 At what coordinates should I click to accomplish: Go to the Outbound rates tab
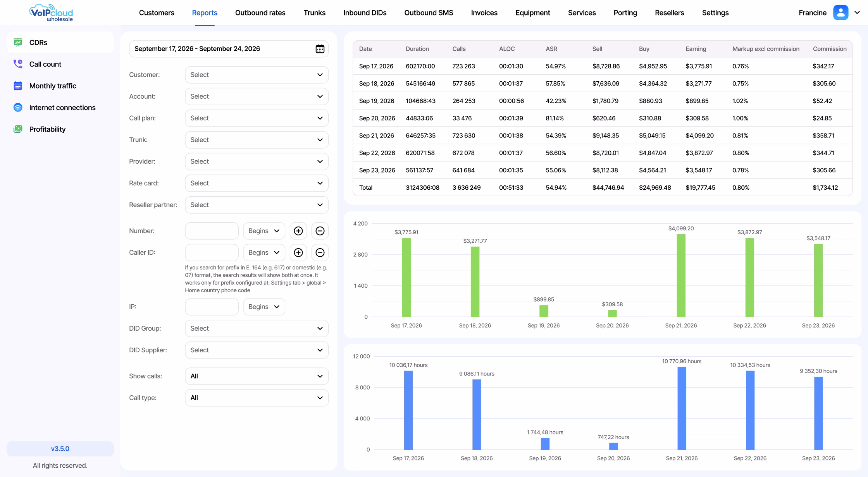click(x=260, y=13)
